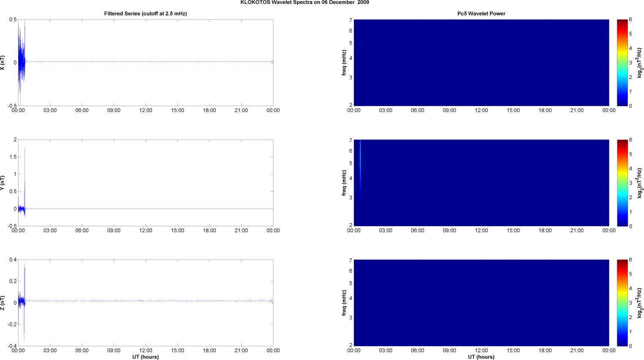Select 'UT (hours)' label under the Z spectrogram
This screenshot has height=360, width=644.
coord(481,357)
